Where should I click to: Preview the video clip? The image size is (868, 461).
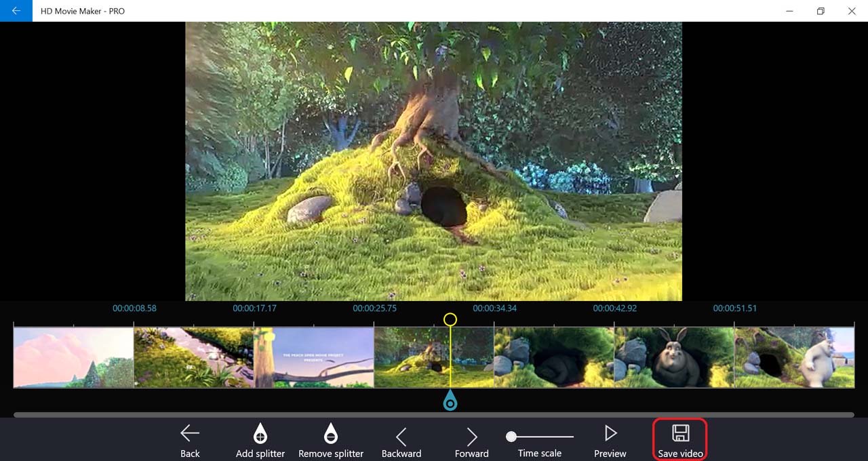[x=610, y=440]
